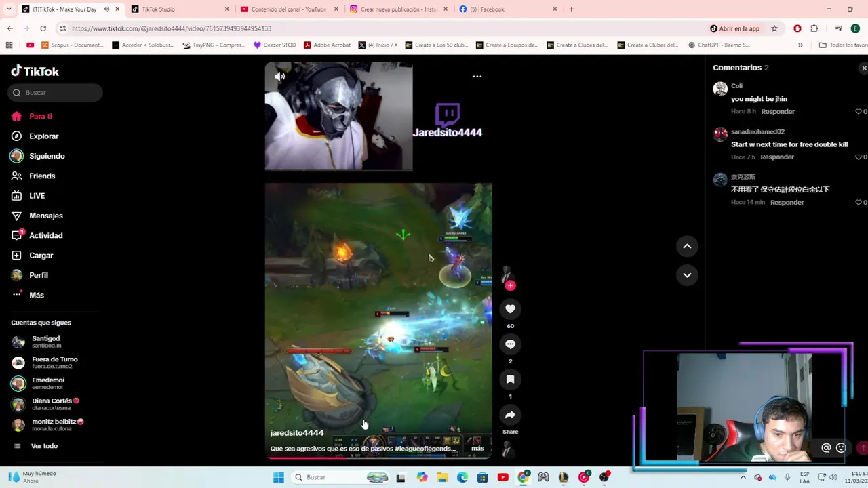Switch to the YouTube channel content tab
This screenshot has width=868, height=488.
click(x=288, y=9)
